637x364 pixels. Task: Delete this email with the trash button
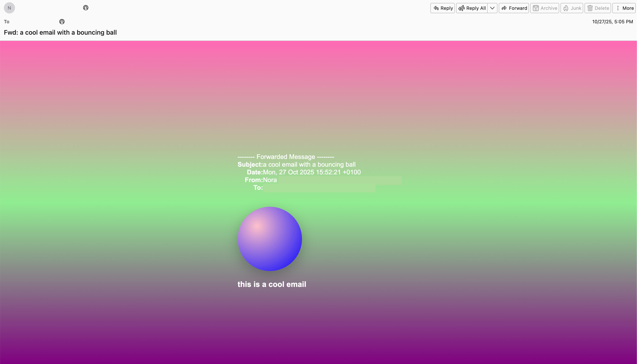click(x=598, y=8)
